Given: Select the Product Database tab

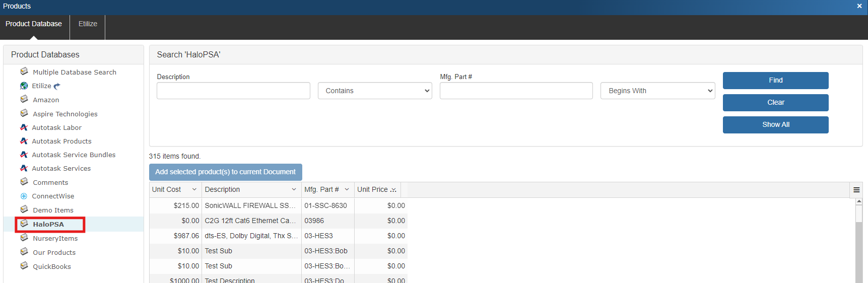Looking at the screenshot, I should point(34,24).
